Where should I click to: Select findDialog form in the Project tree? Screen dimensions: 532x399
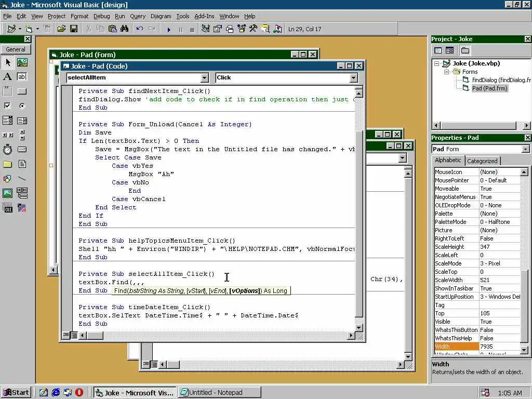pos(501,80)
